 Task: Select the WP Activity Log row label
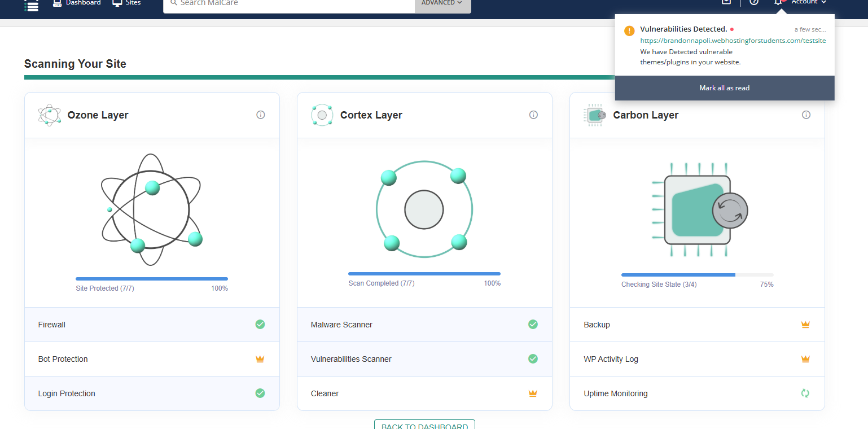tap(611, 359)
